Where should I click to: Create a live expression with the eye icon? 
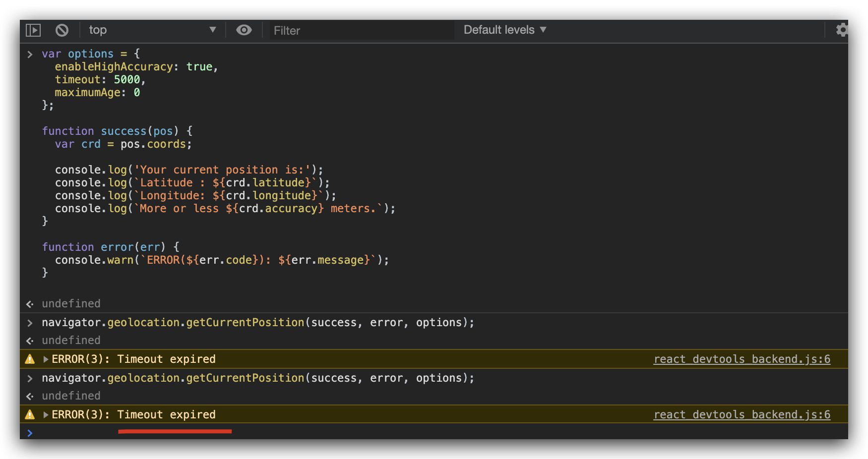point(244,30)
